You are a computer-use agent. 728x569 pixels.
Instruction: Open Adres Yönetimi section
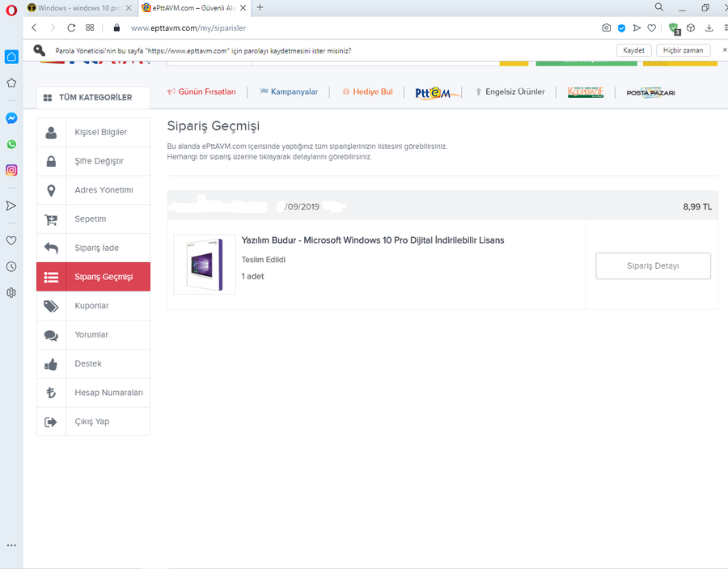(x=93, y=190)
